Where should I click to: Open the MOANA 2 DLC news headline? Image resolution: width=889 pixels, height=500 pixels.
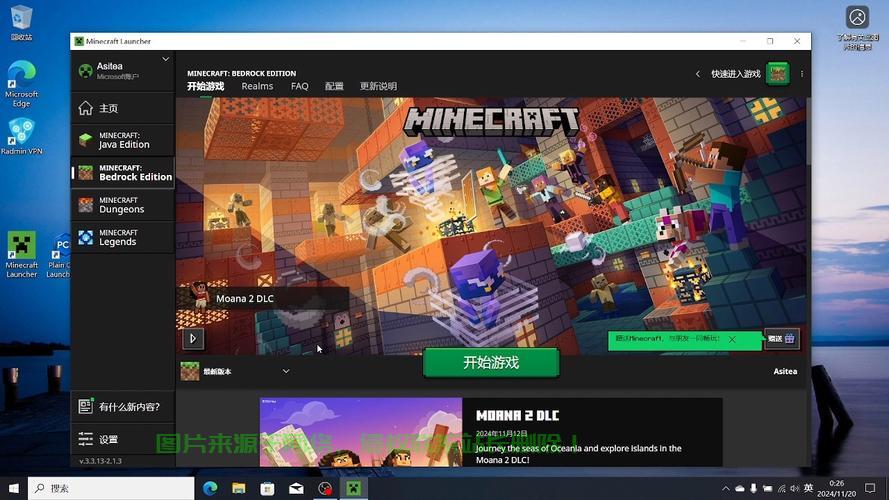click(517, 416)
